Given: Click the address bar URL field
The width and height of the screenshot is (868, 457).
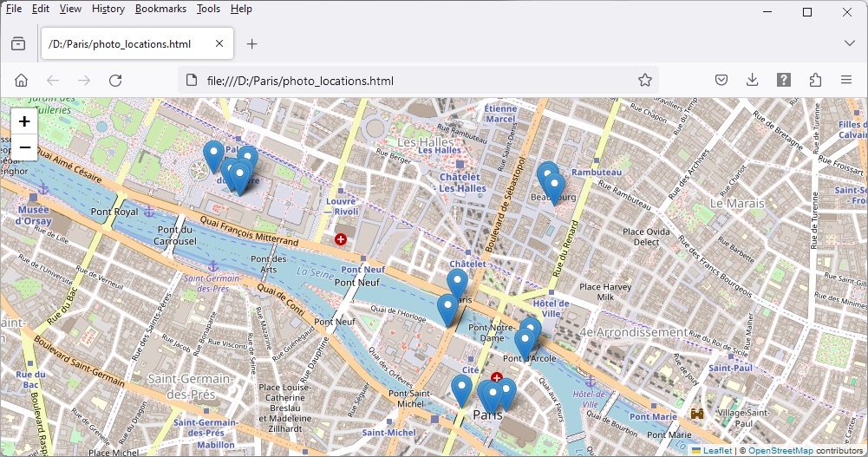Looking at the screenshot, I should [418, 81].
